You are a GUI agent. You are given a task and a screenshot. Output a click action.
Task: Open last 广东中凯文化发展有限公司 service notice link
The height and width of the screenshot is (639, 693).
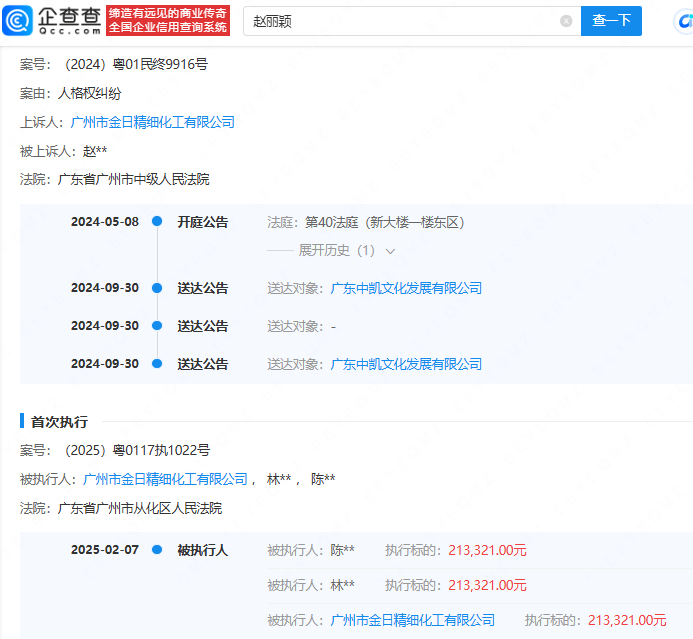[x=406, y=364]
